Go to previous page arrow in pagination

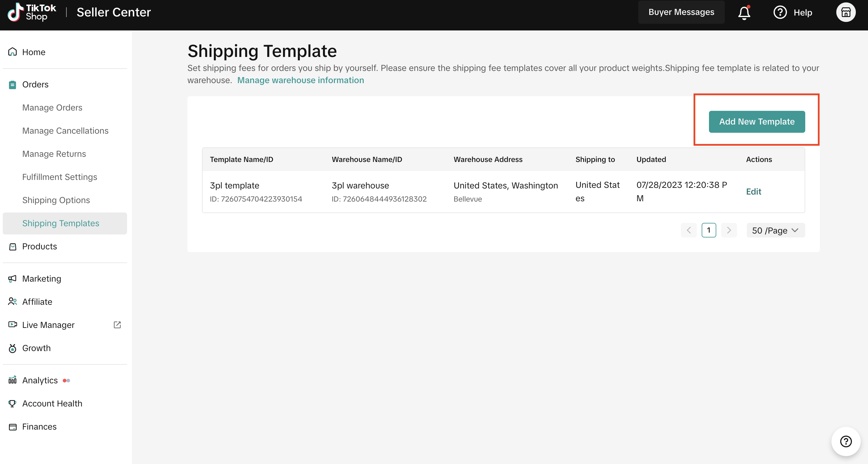[689, 230]
